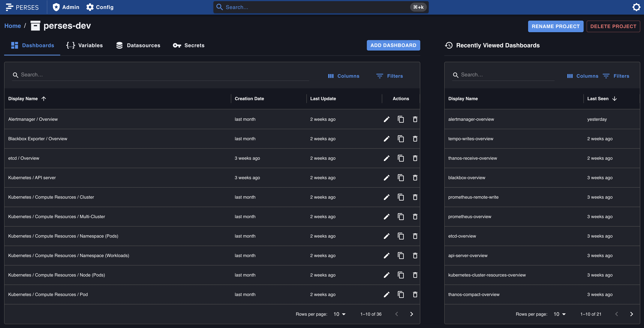Duplicate the etcd / Overview dashboard

(x=401, y=158)
